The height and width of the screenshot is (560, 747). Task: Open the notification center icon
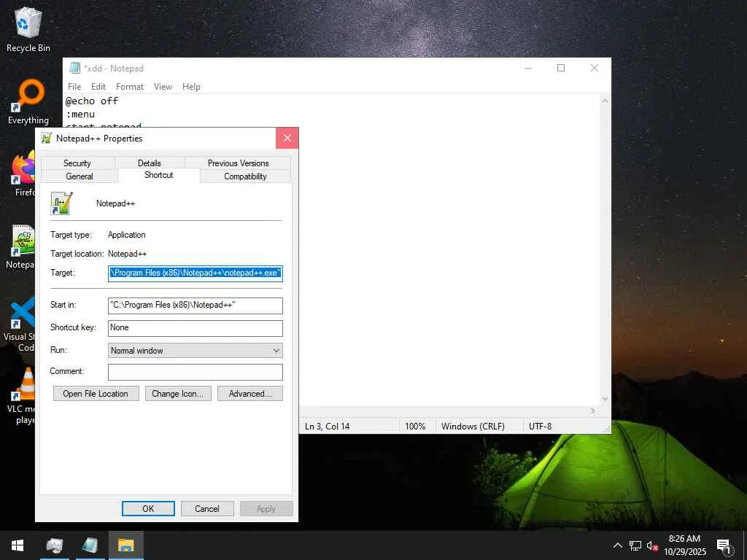coord(724,546)
